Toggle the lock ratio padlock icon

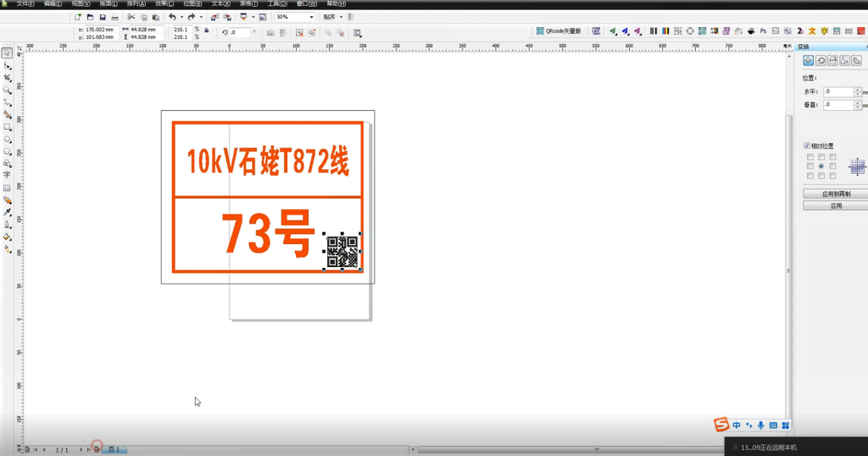click(x=206, y=30)
